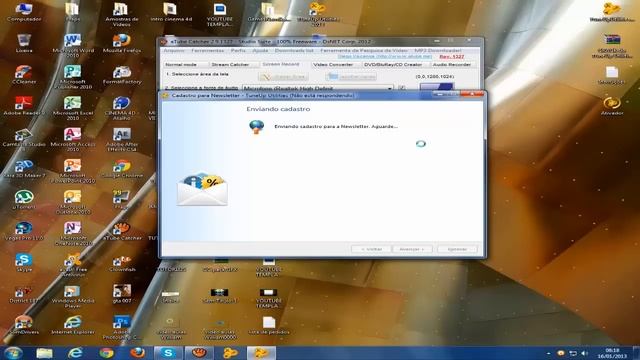Launch the Skype desktop shortcut
The width and height of the screenshot is (640, 360).
pos(24,262)
